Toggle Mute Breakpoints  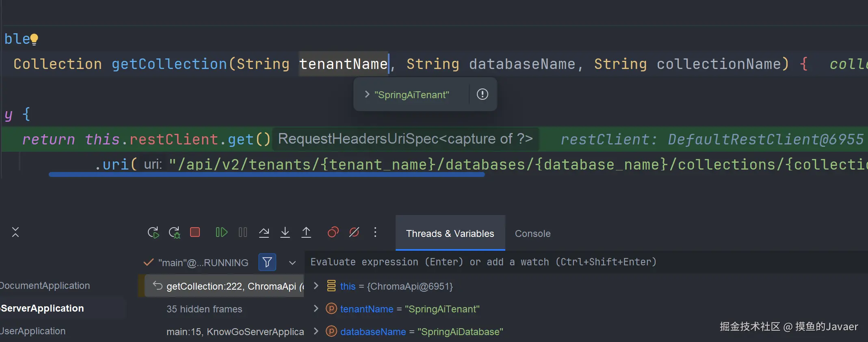(x=354, y=232)
